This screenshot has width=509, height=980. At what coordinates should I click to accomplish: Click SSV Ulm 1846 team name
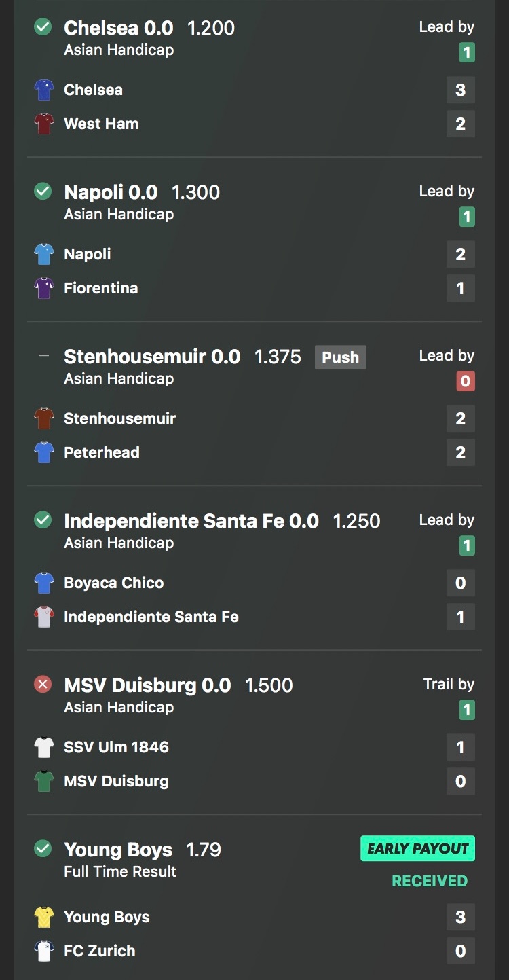tap(116, 747)
